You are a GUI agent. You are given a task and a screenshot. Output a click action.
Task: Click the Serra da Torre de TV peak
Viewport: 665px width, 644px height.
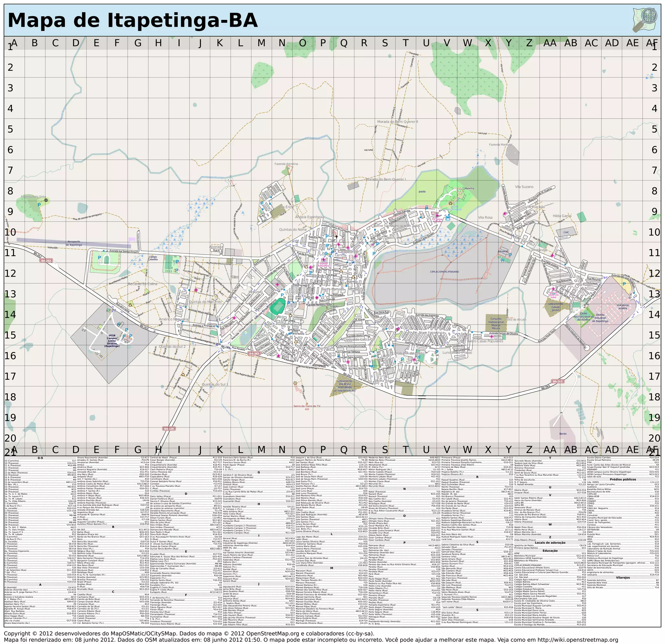307,403
